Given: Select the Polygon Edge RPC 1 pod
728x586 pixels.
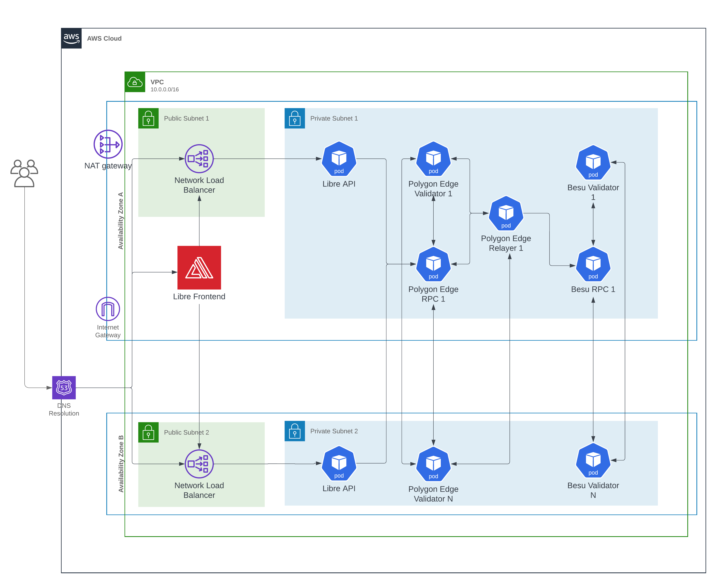Looking at the screenshot, I should pyautogui.click(x=433, y=264).
